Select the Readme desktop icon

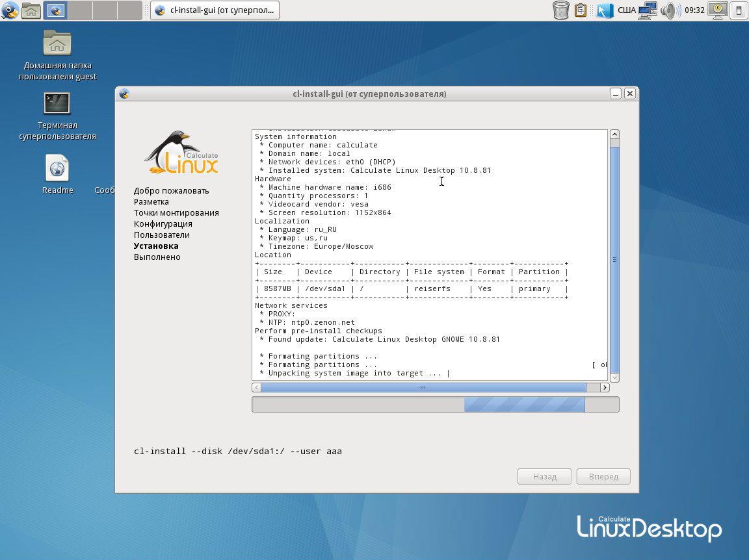[57, 168]
